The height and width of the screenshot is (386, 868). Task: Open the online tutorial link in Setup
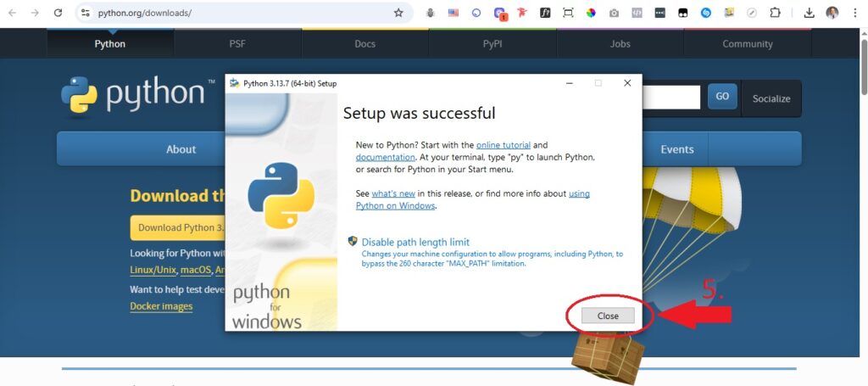point(504,145)
